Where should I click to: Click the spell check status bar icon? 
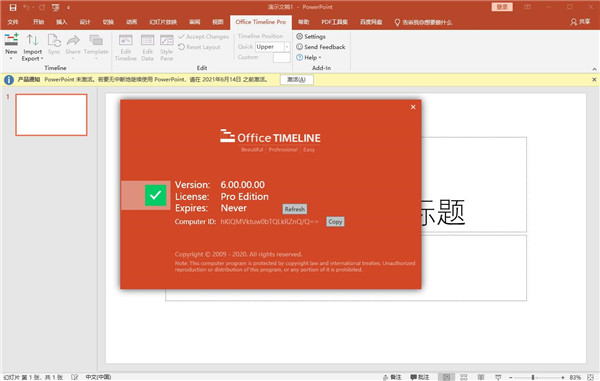click(75, 377)
